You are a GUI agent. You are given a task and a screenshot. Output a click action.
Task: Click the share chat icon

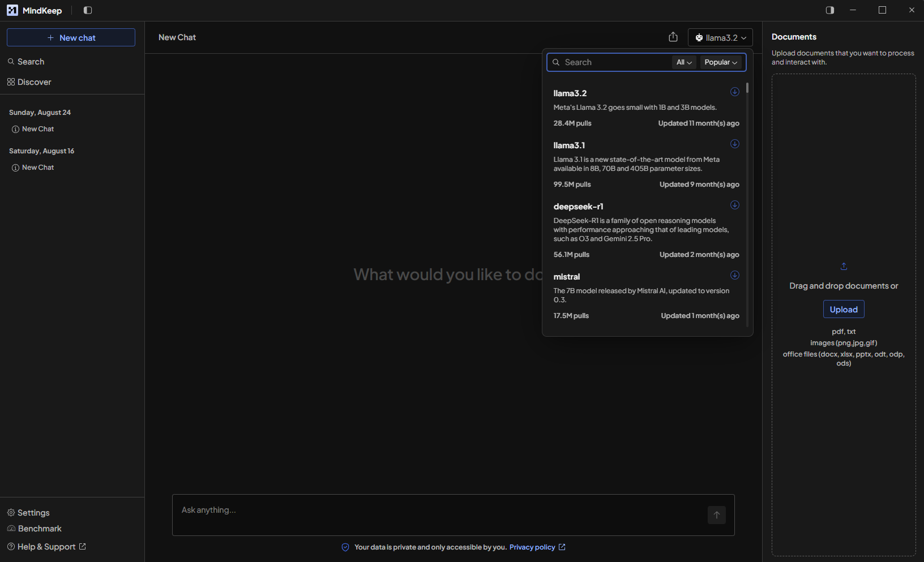pos(673,37)
